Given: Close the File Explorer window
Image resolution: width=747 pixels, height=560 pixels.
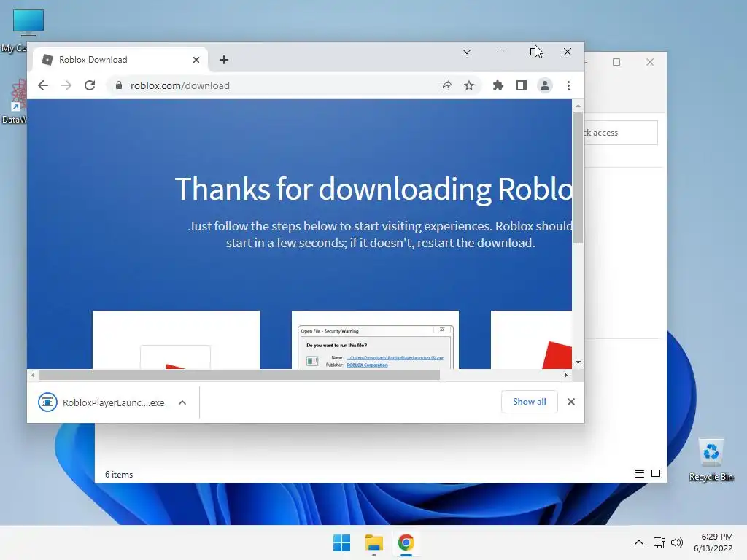Looking at the screenshot, I should (650, 63).
